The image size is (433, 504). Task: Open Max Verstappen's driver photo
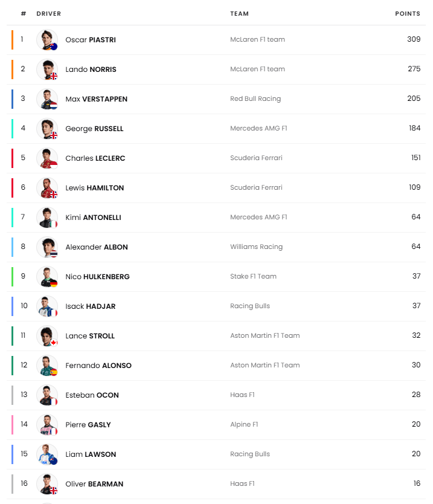tap(47, 99)
